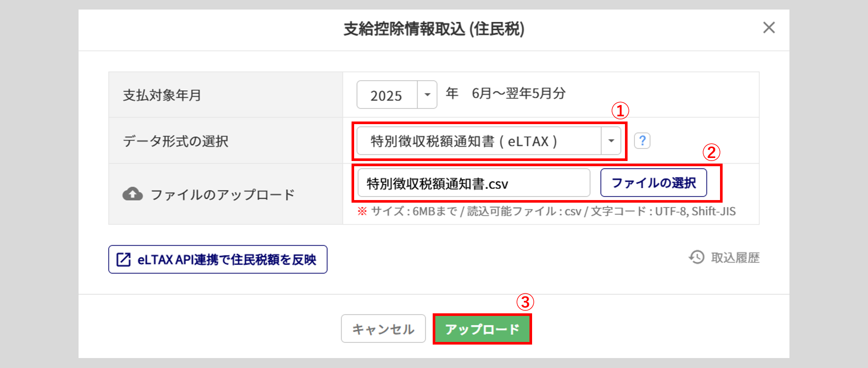Click the external link icon on eLTAX button
Screen dimensions: 868x368
(123, 260)
